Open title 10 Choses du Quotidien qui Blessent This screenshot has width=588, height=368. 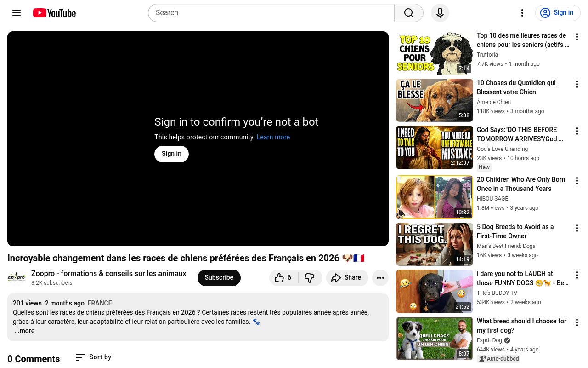tap(516, 87)
